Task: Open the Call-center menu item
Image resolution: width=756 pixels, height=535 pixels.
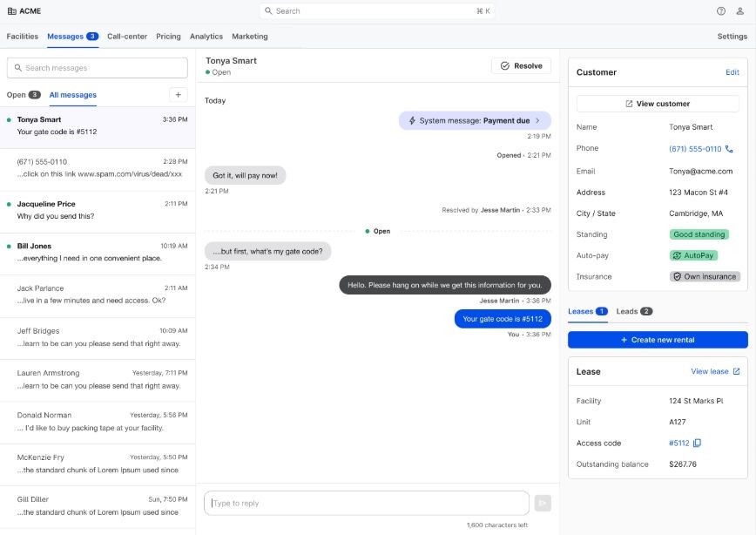Action: pos(127,37)
